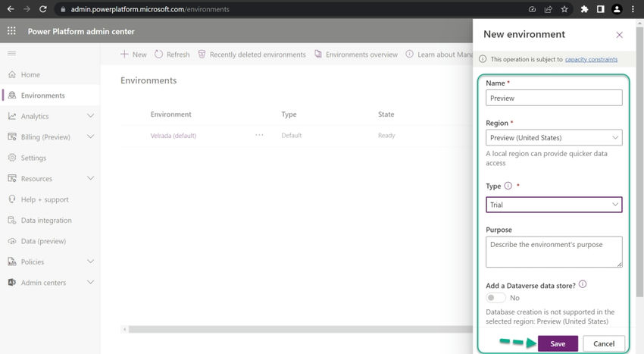Open more options for Velrada environment

point(259,135)
